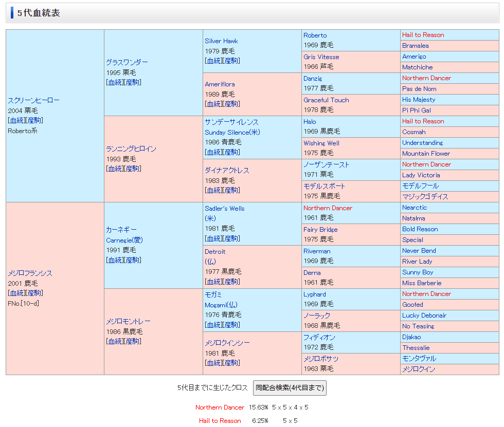Image resolution: width=504 pixels, height=427 pixels.
Task: Open the モンタヴァル link
Action: 419,358
